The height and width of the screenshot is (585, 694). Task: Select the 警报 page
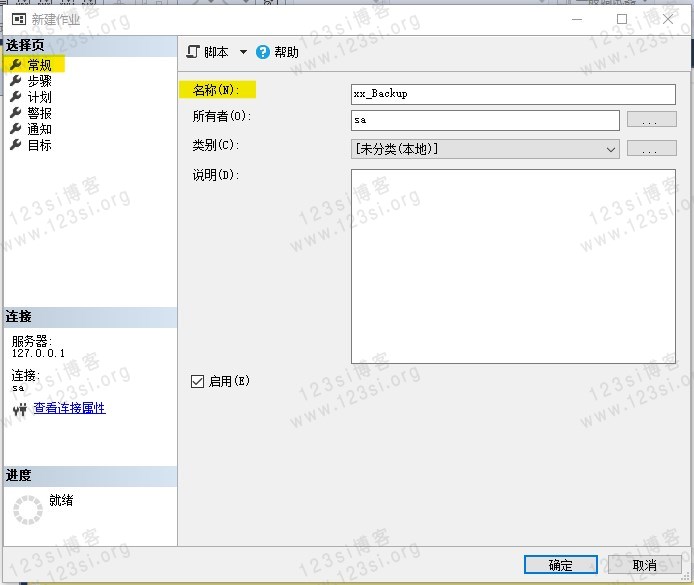click(40, 113)
